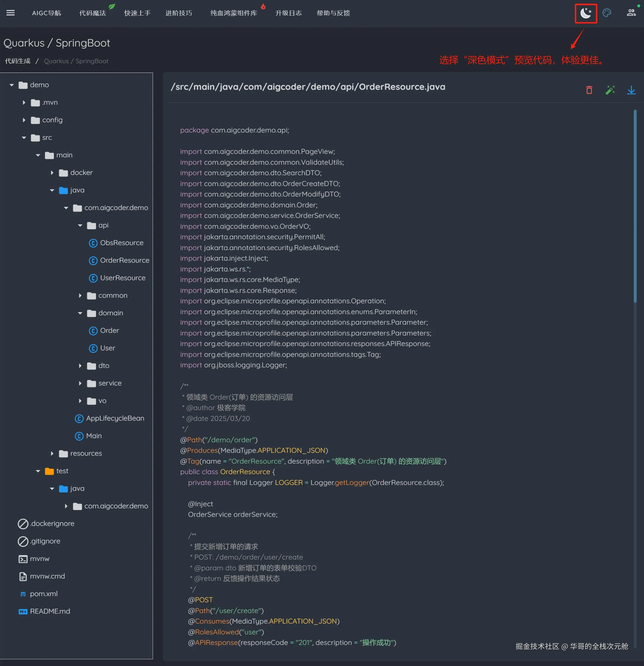
Task: Collapse the domain folder
Action: [x=80, y=313]
